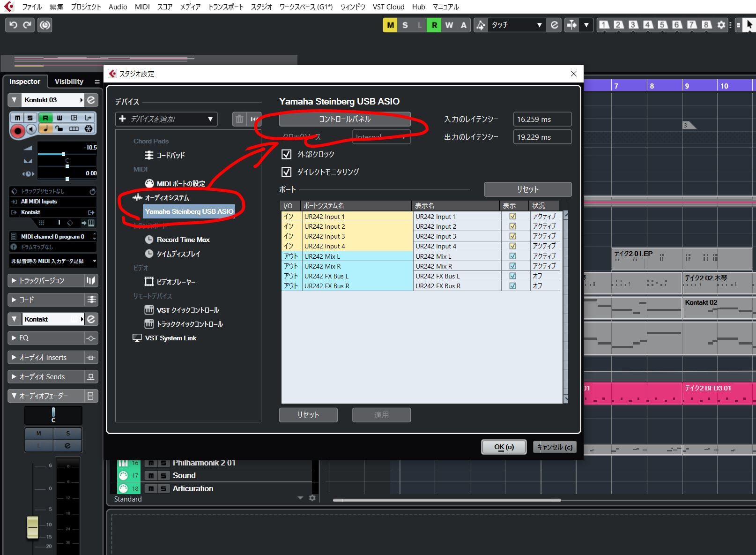Expand the EQ inspector section
The height and width of the screenshot is (555, 756).
pos(46,338)
